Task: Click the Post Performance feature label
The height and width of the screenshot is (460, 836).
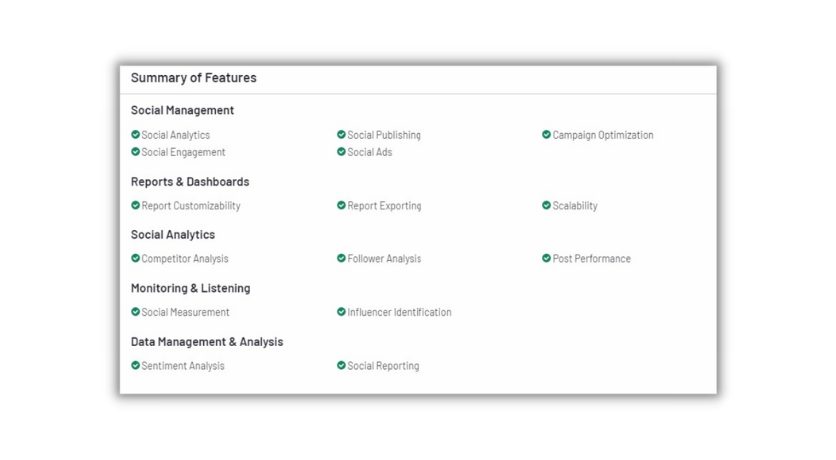Action: tap(591, 259)
